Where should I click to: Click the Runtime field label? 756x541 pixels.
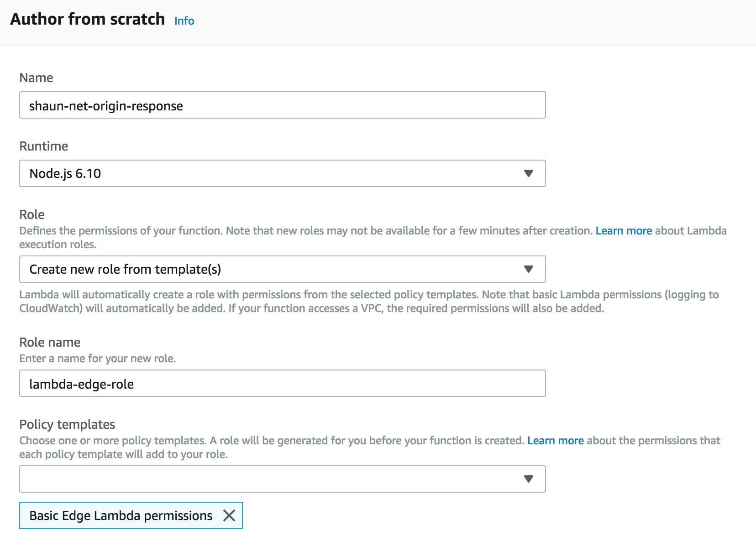coord(44,146)
